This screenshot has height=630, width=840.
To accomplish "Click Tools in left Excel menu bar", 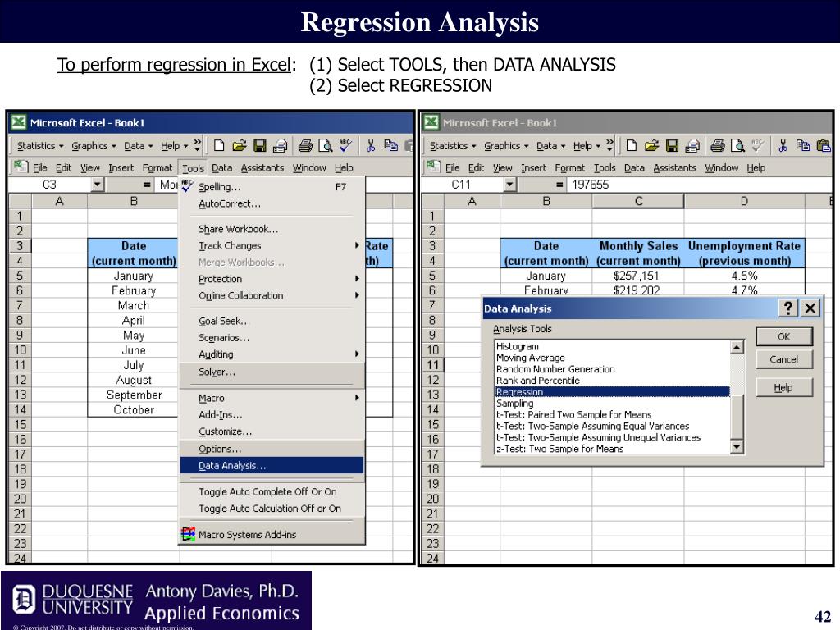I will (x=193, y=168).
